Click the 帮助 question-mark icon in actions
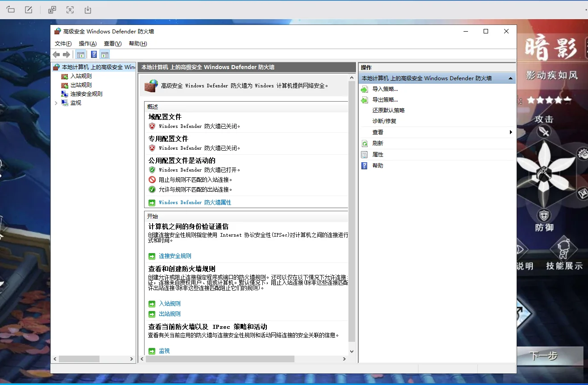 point(364,166)
